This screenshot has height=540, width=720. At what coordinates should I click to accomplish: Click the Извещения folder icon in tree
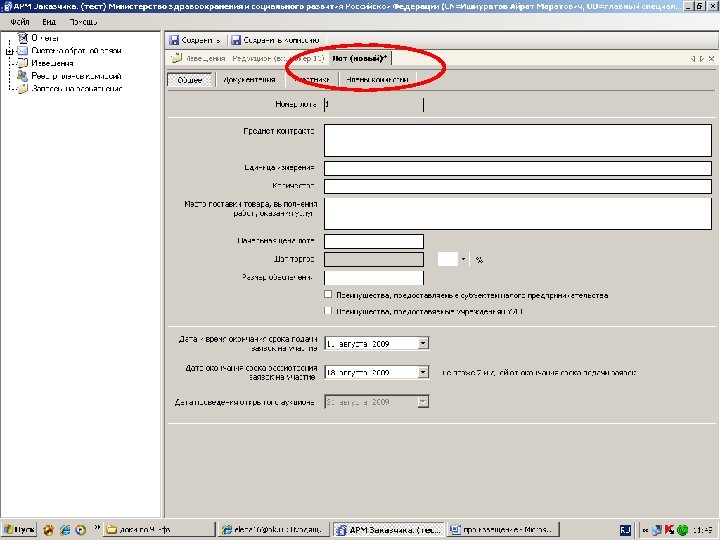(22, 63)
